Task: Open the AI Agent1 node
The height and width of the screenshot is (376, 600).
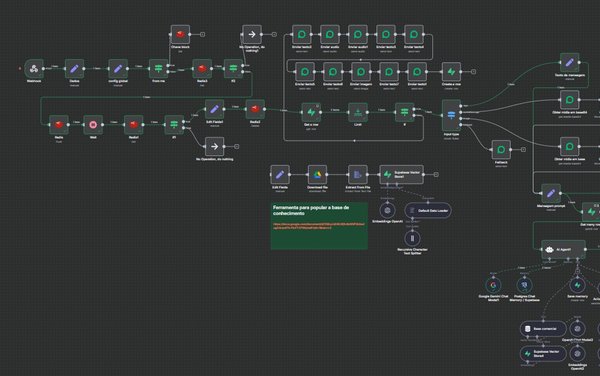Action: tap(563, 249)
